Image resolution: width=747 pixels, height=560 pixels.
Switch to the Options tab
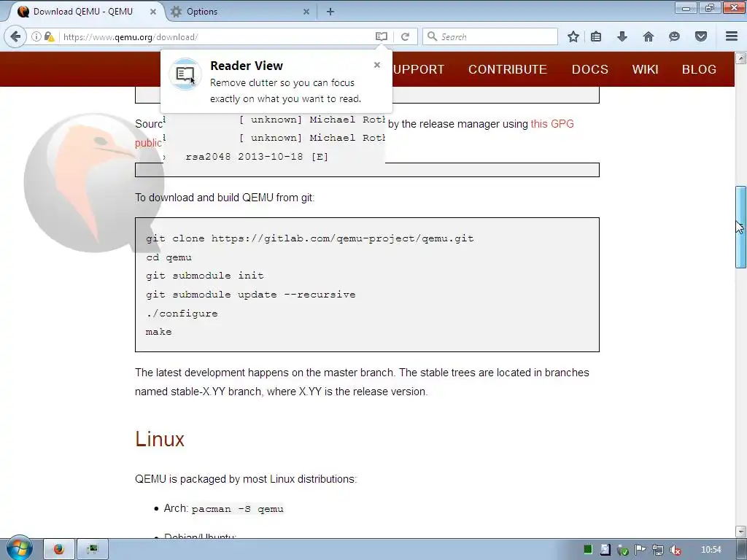click(241, 12)
